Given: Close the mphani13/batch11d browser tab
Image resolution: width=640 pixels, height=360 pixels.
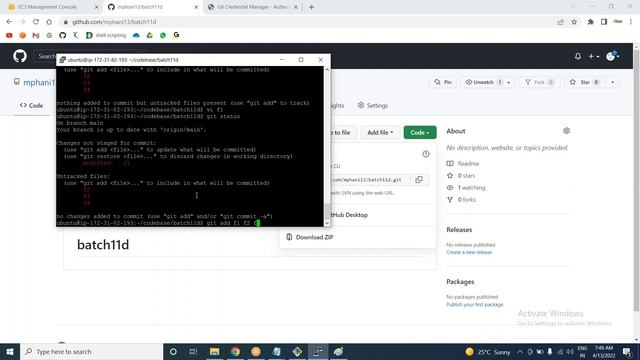Looking at the screenshot, I should [x=196, y=7].
